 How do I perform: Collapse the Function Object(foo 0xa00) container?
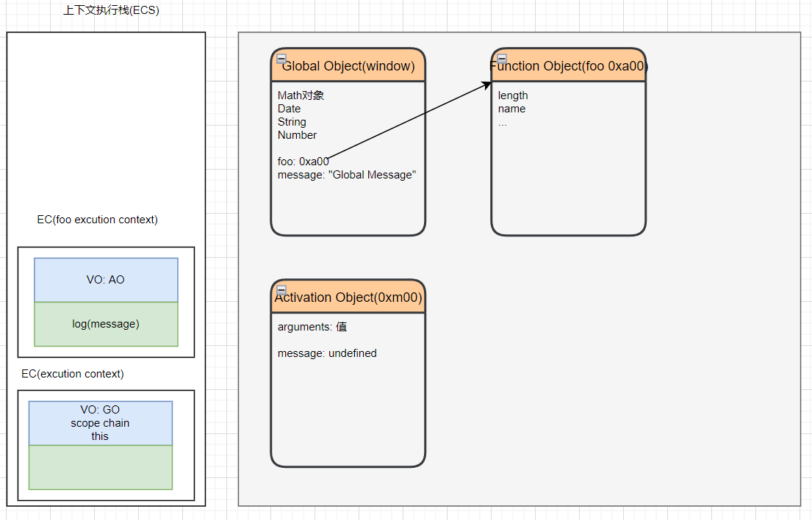[x=502, y=59]
